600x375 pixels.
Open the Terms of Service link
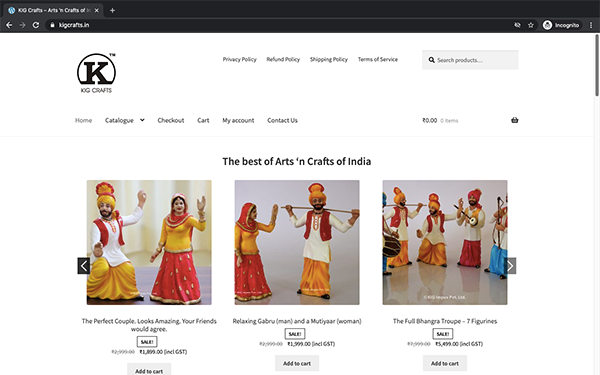(x=378, y=59)
